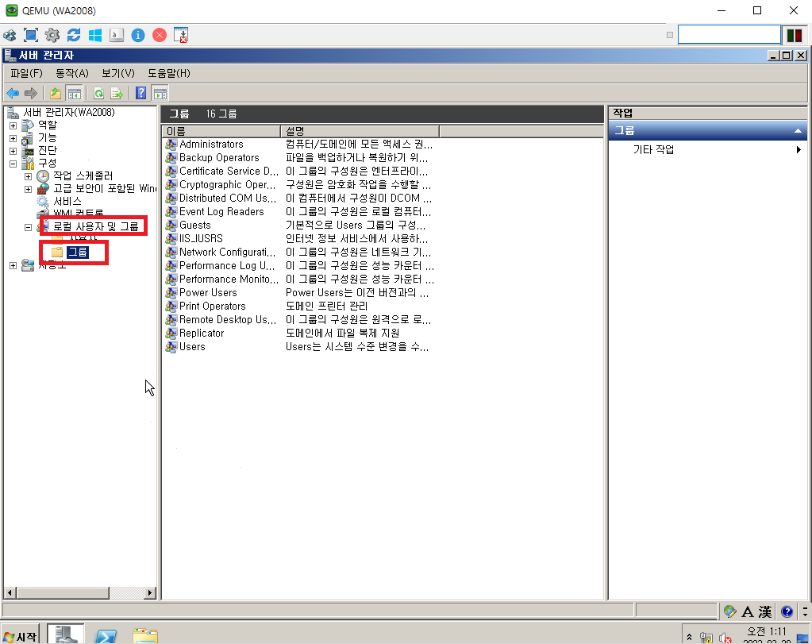Open the 보기(V) menu

(118, 73)
